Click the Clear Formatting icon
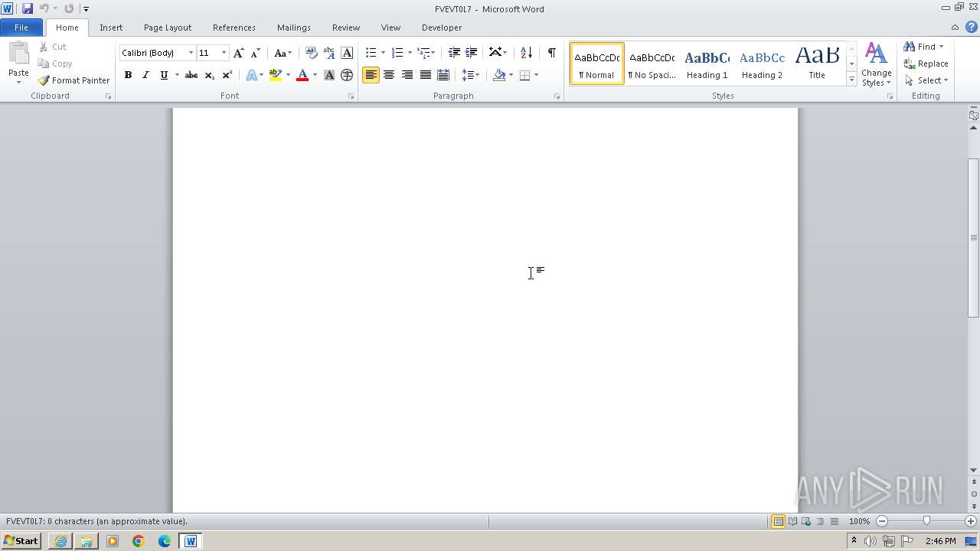Viewport: 980px width, 551px height. point(311,53)
